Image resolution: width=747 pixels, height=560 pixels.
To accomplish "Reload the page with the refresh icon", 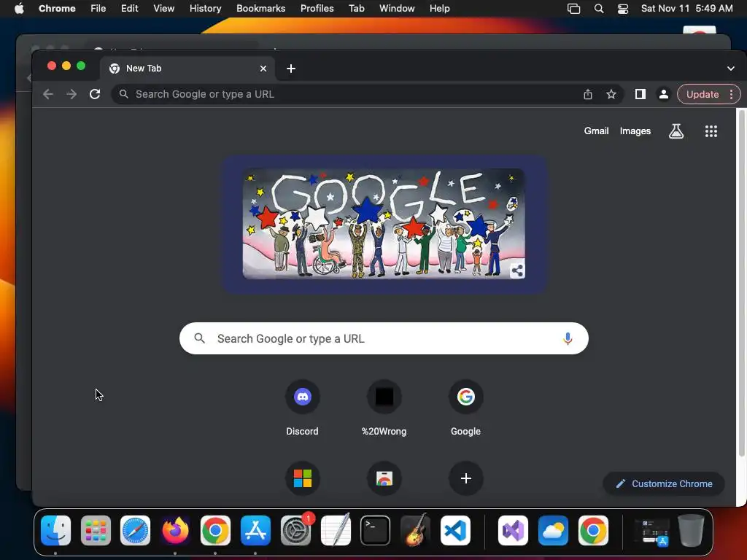I will [x=95, y=94].
